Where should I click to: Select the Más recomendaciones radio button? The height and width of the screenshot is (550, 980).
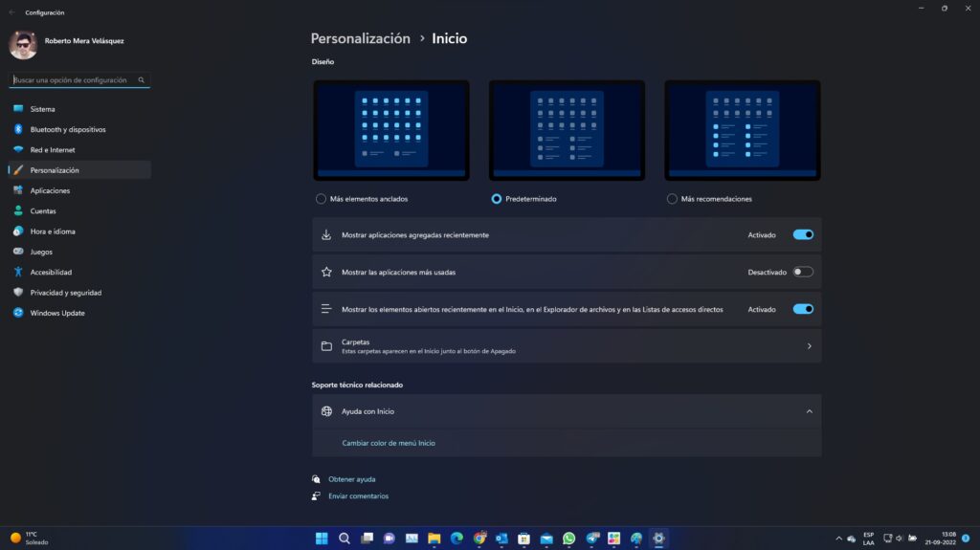pyautogui.click(x=672, y=199)
